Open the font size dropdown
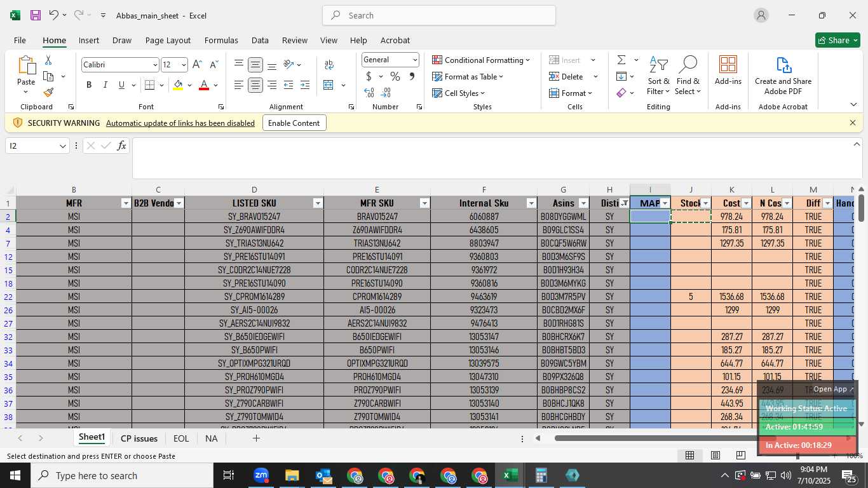Screen dimensions: 868x488 pyautogui.click(x=184, y=65)
